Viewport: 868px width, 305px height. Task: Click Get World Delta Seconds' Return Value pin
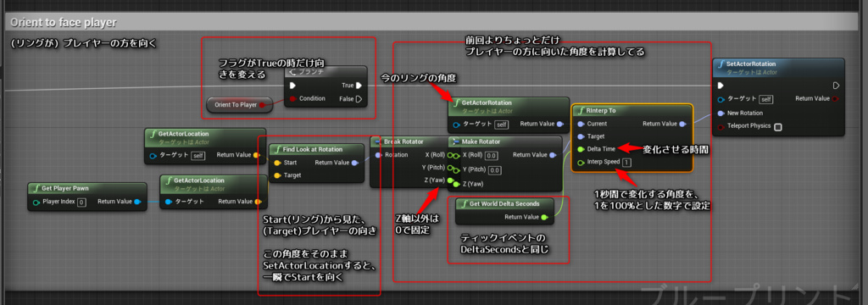click(x=545, y=217)
